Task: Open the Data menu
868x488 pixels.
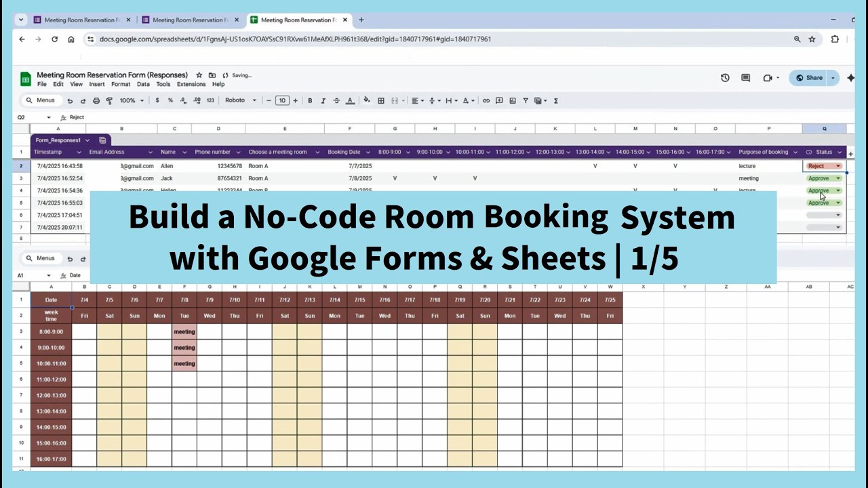Action: [x=143, y=85]
